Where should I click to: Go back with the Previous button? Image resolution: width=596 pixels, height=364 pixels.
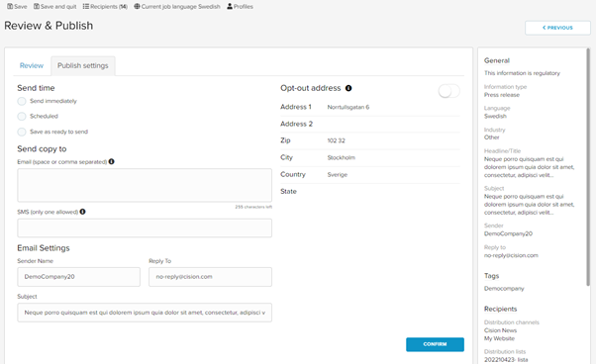(x=557, y=28)
